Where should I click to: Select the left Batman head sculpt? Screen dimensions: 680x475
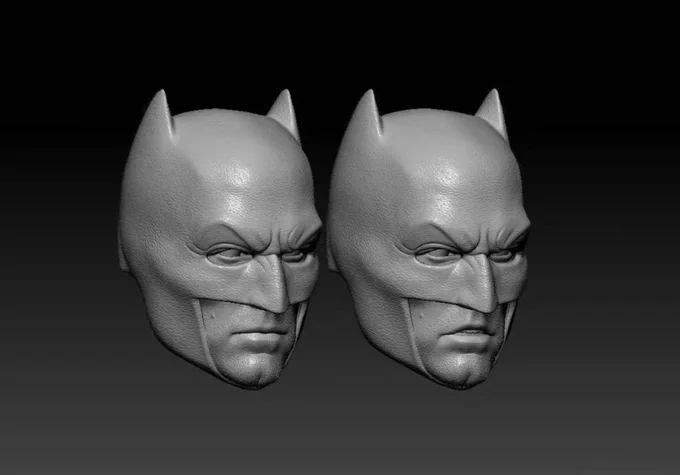coord(220,239)
